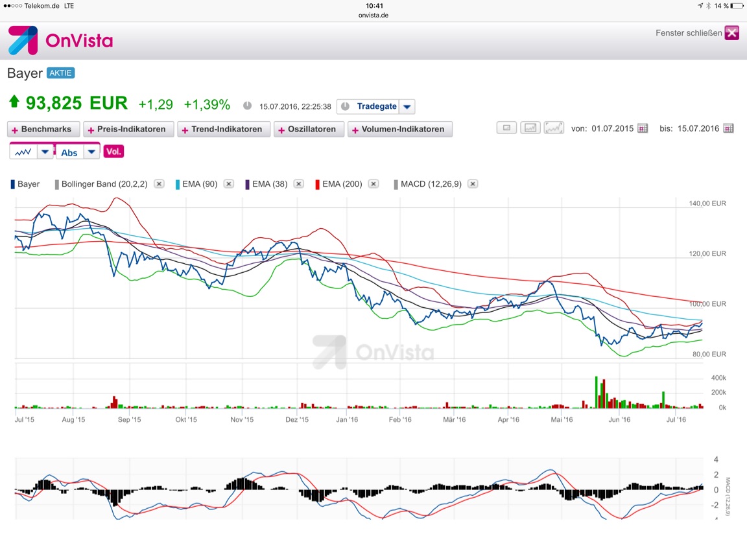Open the Trend-Indikatoren menu
This screenshot has width=747, height=560.
(224, 129)
